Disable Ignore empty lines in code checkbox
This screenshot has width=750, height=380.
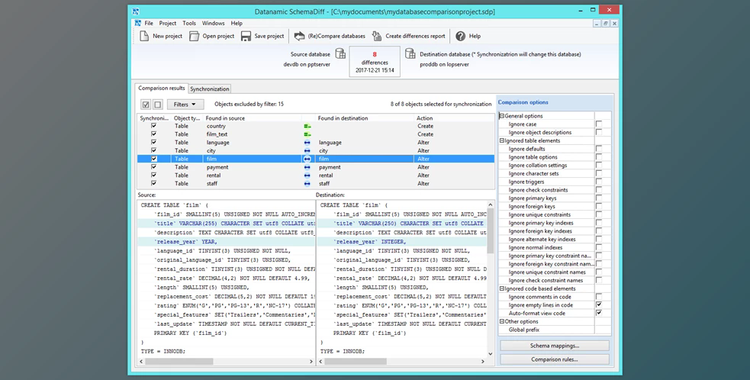[598, 305]
